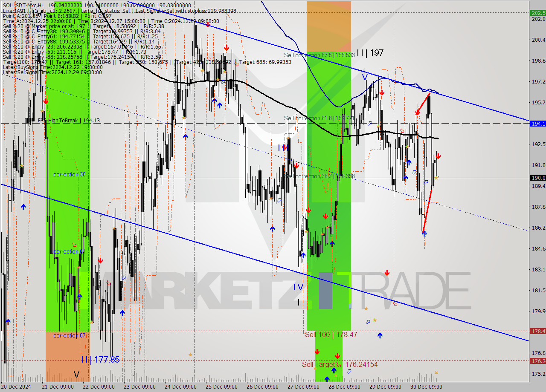Click the 175.2 price axis value
The height and width of the screenshot is (392, 546).
(538, 374)
